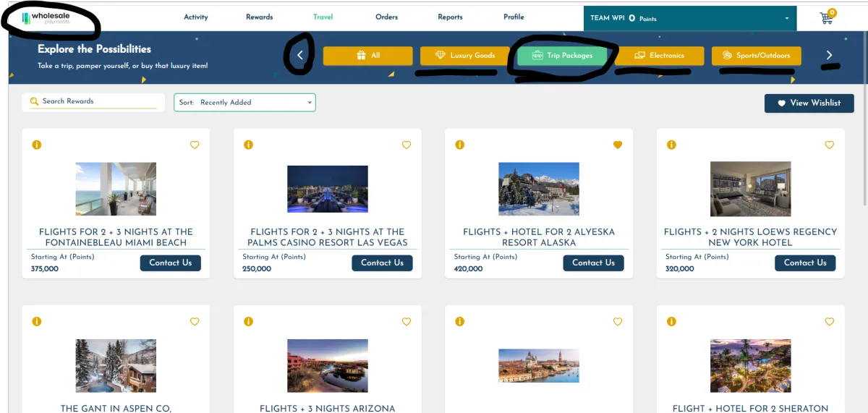The image size is (868, 413).
Task: Expand the TEAM WPI points dropdown
Action: (690, 18)
